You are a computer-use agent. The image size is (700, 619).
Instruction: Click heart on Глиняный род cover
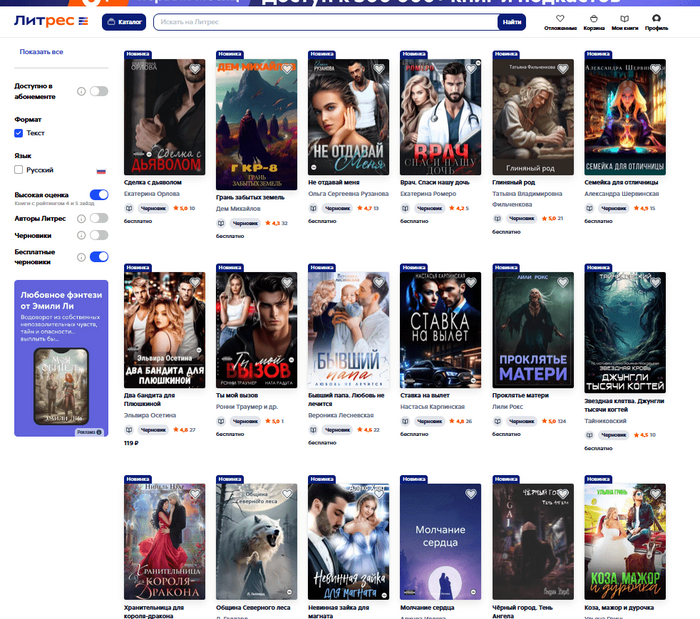563,69
